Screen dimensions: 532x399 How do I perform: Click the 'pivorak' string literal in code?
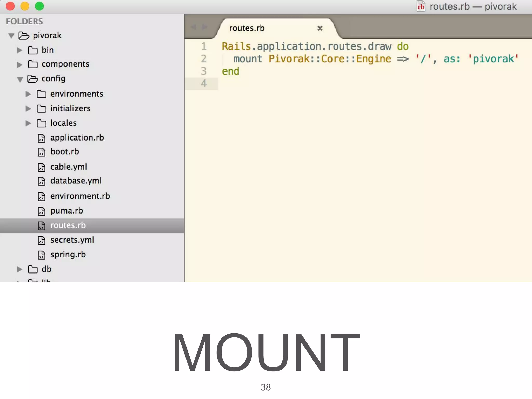point(493,59)
